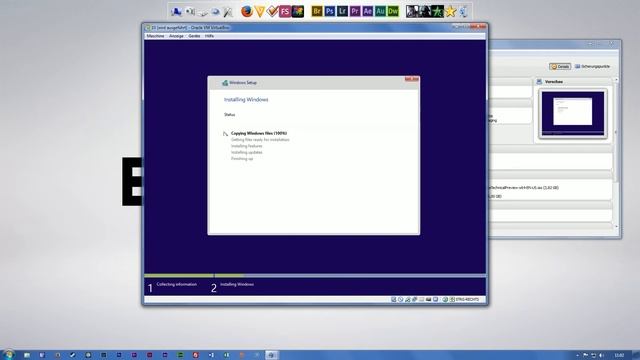Click the taskbar clock

point(619,356)
